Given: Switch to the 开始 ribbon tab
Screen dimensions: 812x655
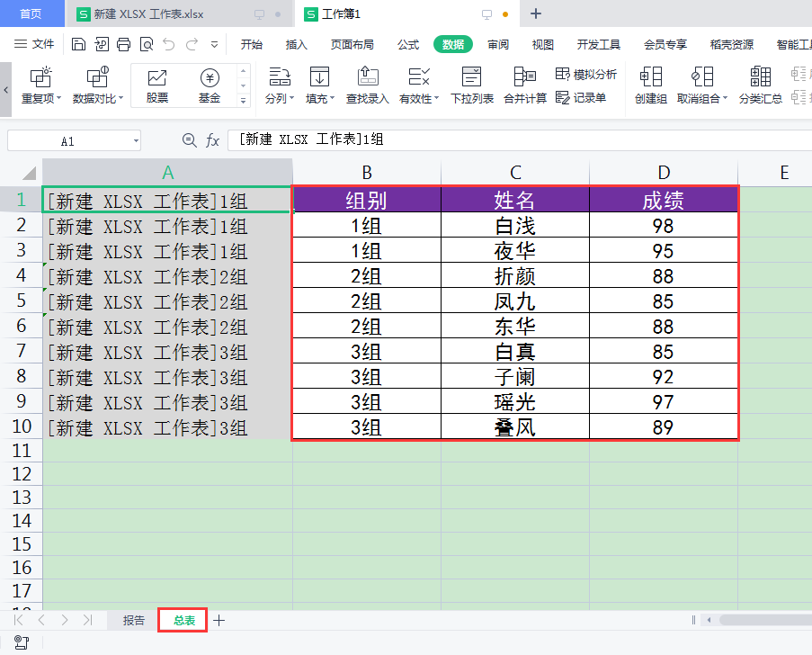Looking at the screenshot, I should point(252,45).
